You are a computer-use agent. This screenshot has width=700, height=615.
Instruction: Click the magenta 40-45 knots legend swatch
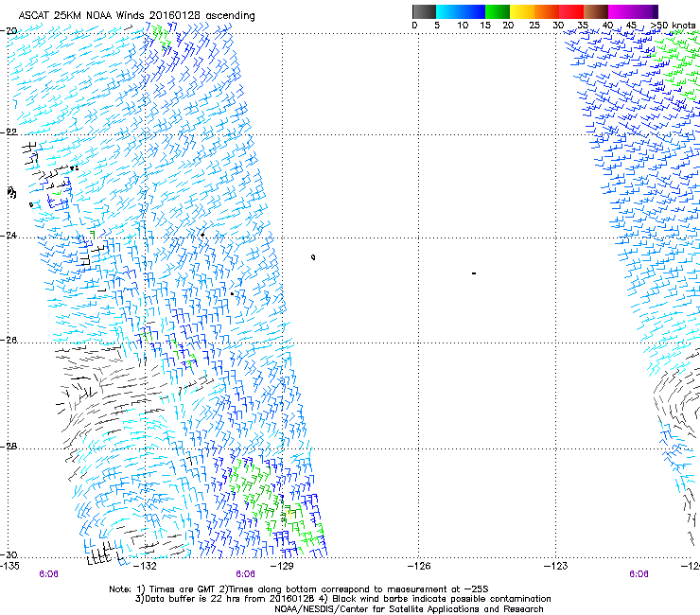pos(621,11)
